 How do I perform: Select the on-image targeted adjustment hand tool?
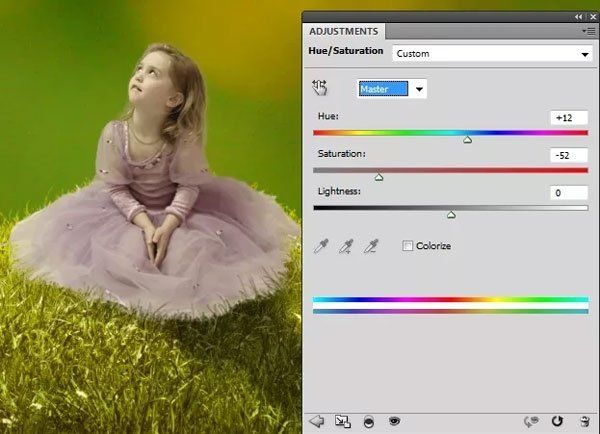(321, 88)
